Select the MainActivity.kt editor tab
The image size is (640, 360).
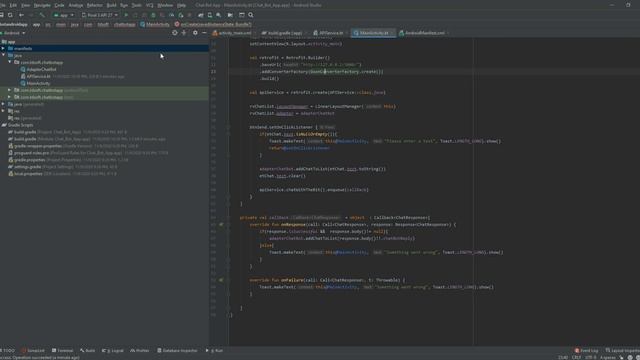pos(374,33)
